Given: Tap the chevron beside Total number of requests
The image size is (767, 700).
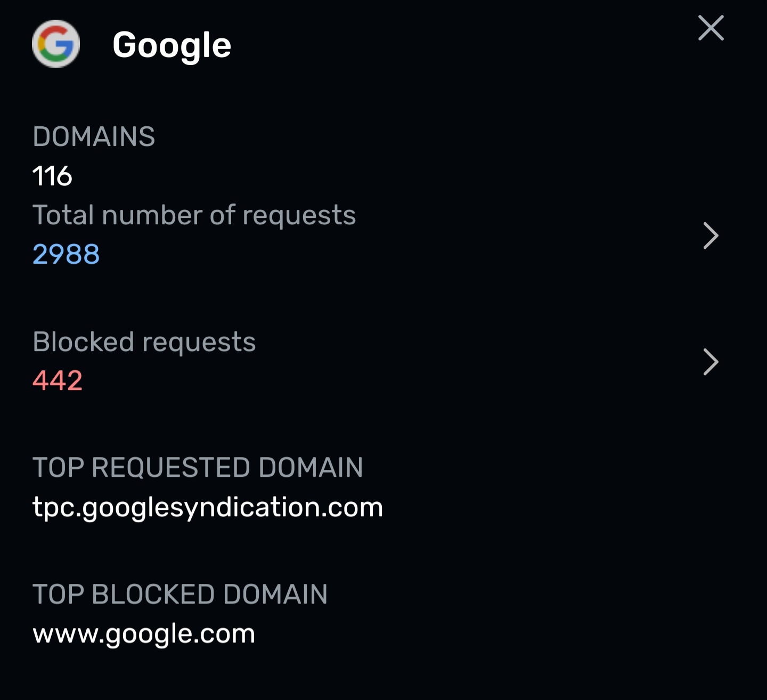Looking at the screenshot, I should click(711, 235).
